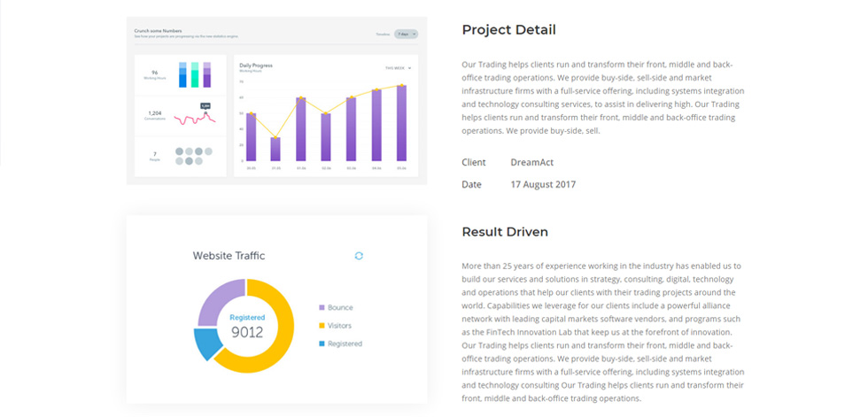The height and width of the screenshot is (417, 868).
Task: Select the Bounce legend label
Action: pos(340,307)
